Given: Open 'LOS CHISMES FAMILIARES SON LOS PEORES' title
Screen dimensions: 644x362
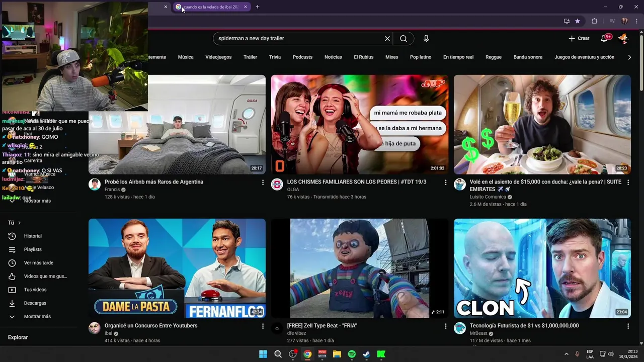Looking at the screenshot, I should pyautogui.click(x=357, y=182).
